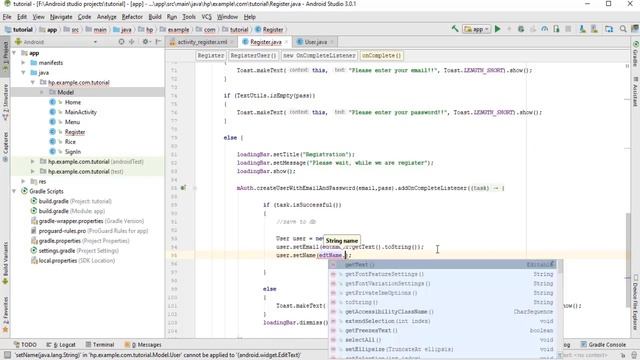Click hide panel icon in project header
The height and width of the screenshot is (360, 640).
click(158, 42)
